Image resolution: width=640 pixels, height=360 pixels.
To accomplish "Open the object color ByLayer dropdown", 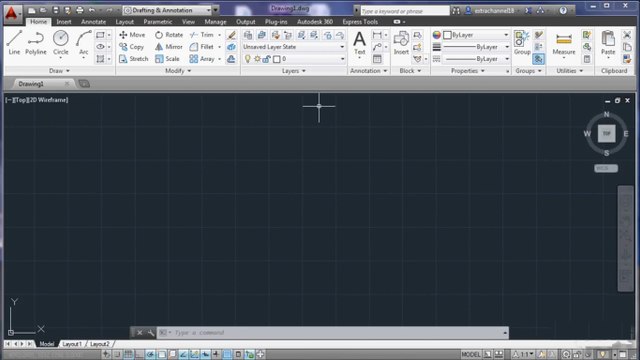I will 477,35.
